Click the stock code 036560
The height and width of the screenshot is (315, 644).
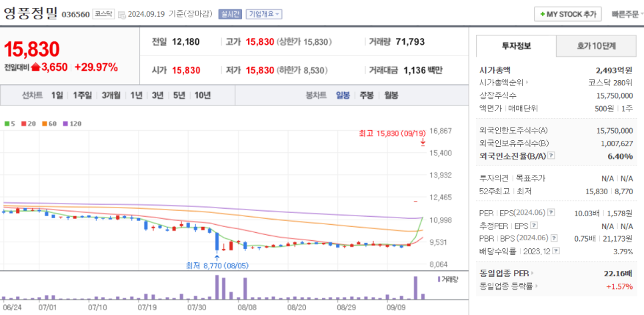click(x=75, y=15)
